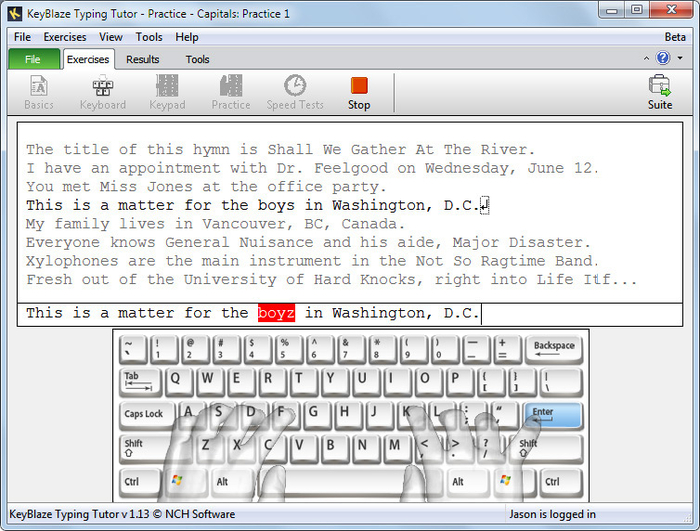Click the left Ctrl key

(x=140, y=482)
